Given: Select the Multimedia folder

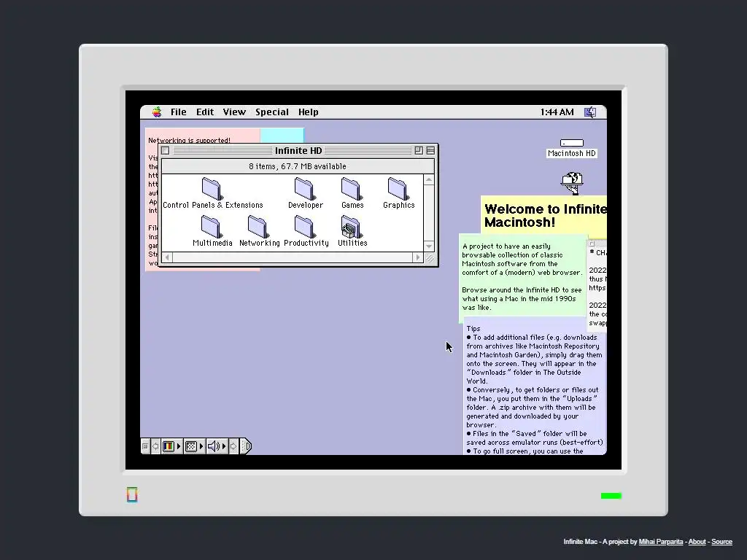Looking at the screenshot, I should [x=212, y=231].
